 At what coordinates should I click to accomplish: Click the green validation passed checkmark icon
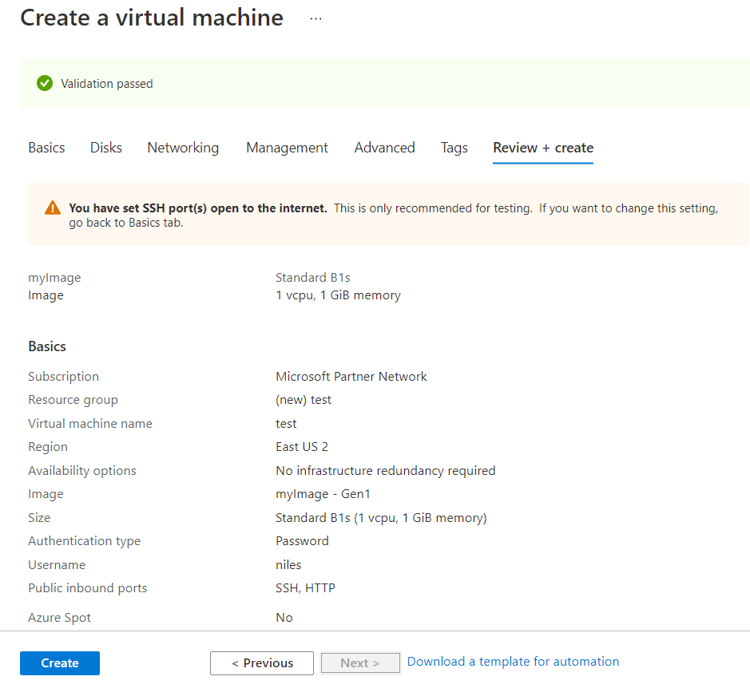pos(45,83)
